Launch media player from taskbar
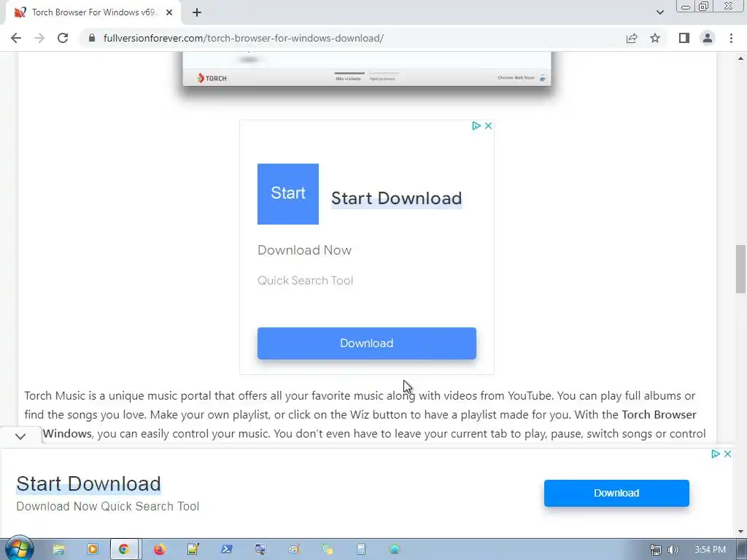 tap(93, 550)
